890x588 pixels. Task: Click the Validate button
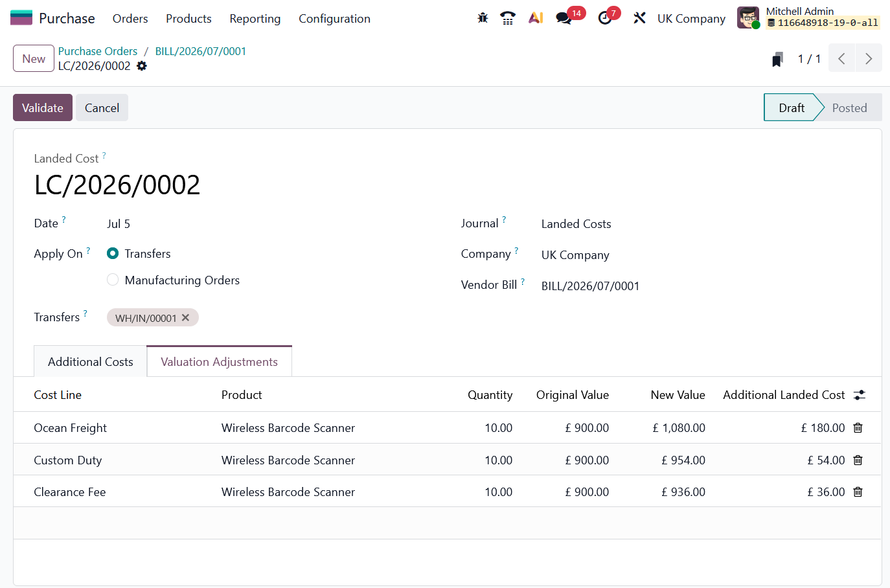[43, 107]
